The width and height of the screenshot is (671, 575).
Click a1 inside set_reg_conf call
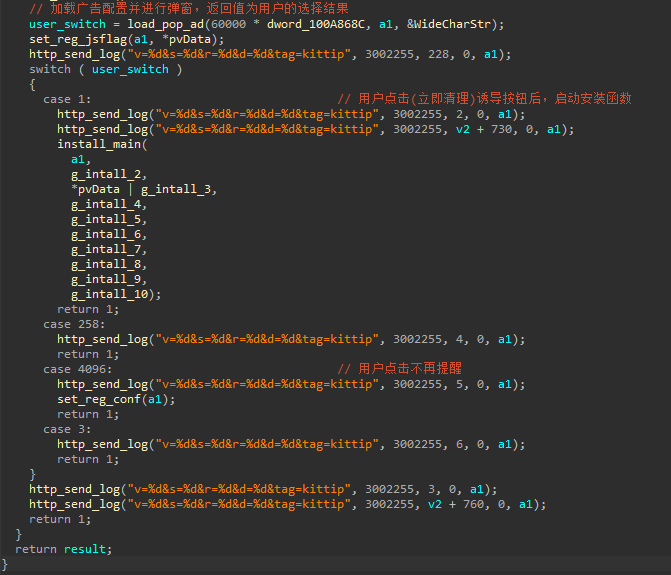[155, 399]
